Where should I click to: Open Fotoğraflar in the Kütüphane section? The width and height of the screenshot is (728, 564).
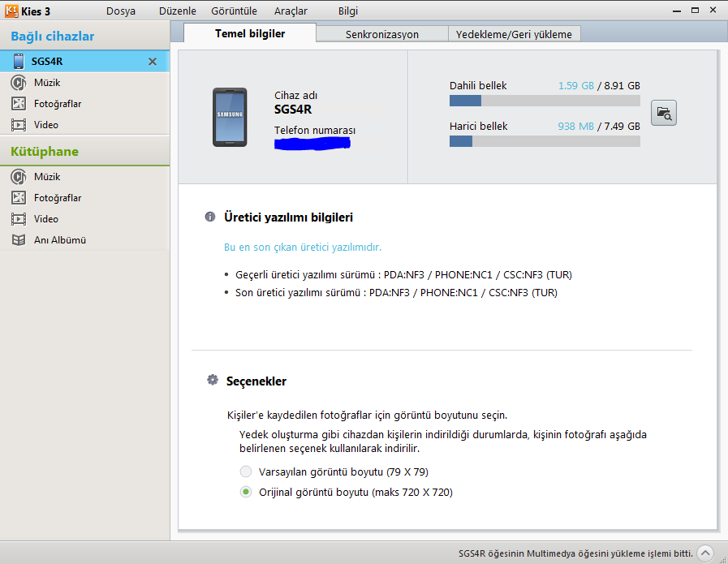[x=57, y=198]
